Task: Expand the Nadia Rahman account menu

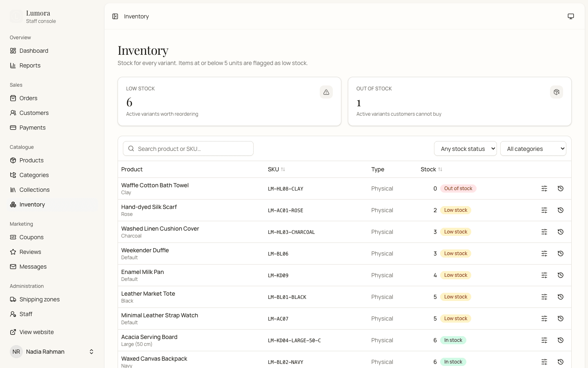Action: tap(52, 352)
